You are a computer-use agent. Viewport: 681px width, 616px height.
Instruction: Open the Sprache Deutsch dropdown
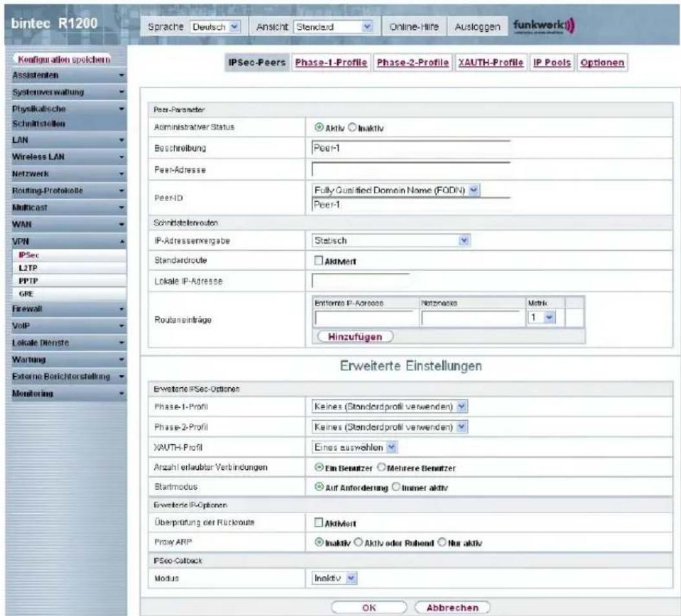pos(215,27)
